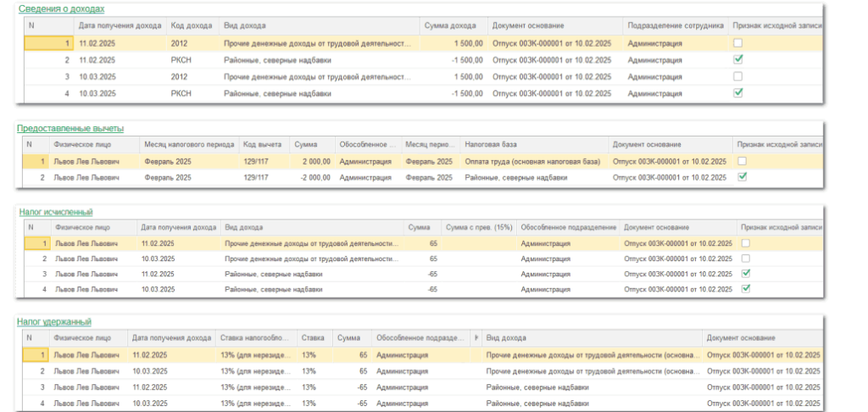Toggle the row 3 checkbox in Налог исчисленный

[x=746, y=274]
